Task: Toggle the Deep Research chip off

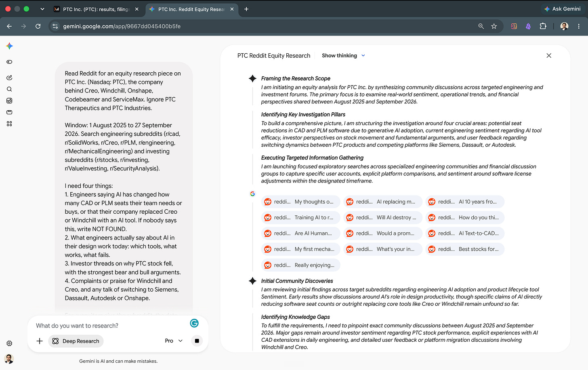Action: tap(76, 341)
